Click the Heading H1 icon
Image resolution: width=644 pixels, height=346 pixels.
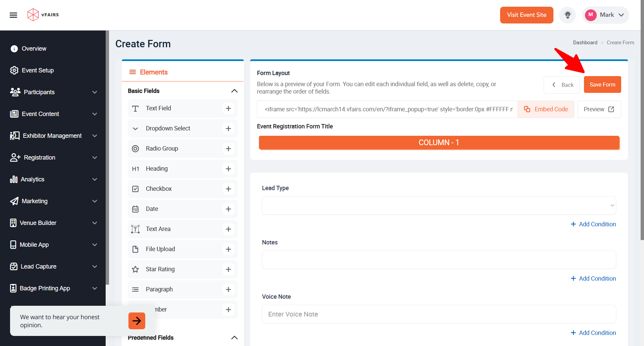tap(136, 169)
